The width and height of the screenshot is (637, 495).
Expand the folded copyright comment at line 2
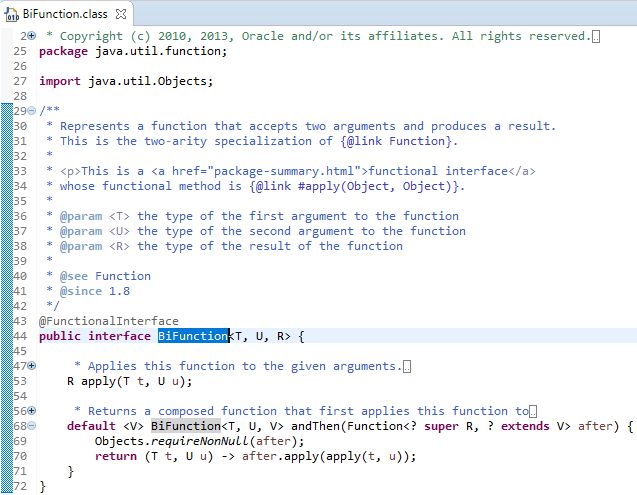(x=32, y=36)
